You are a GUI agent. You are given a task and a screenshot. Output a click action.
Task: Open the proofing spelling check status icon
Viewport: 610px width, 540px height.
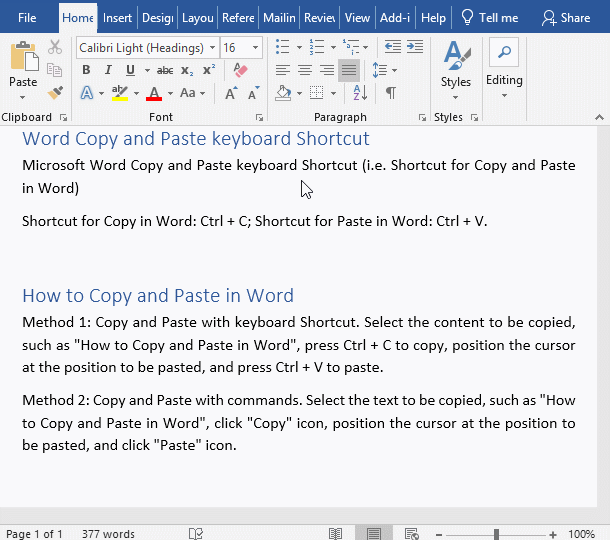click(196, 534)
